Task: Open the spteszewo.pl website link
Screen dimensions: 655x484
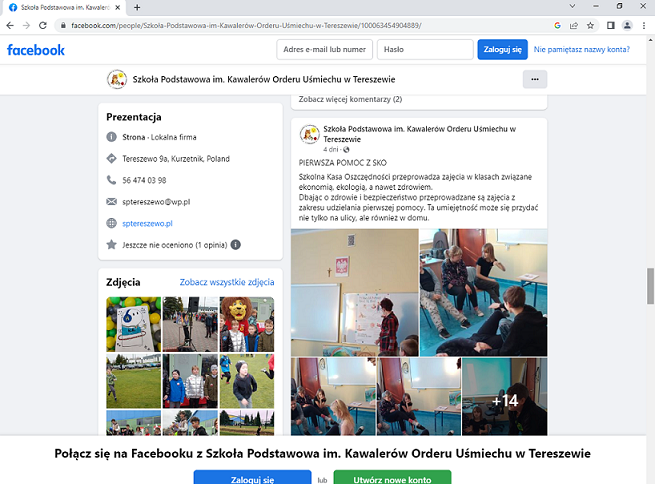Action: coord(147,223)
